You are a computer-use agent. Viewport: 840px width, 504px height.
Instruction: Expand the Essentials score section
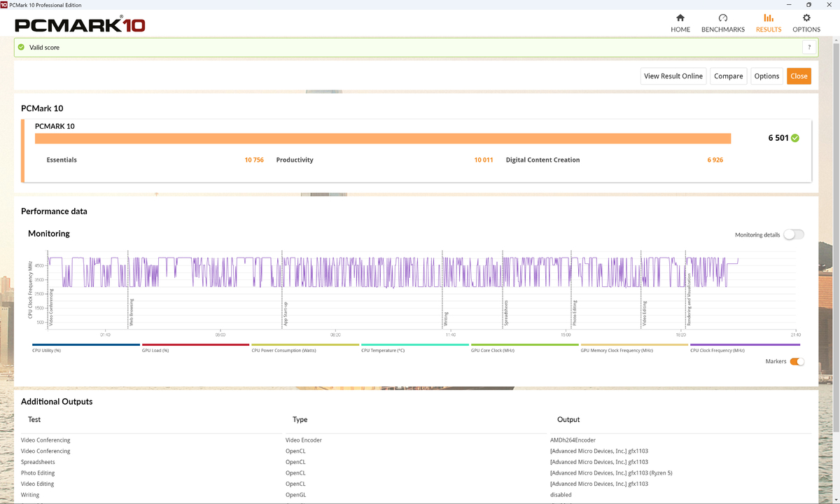[x=62, y=160]
